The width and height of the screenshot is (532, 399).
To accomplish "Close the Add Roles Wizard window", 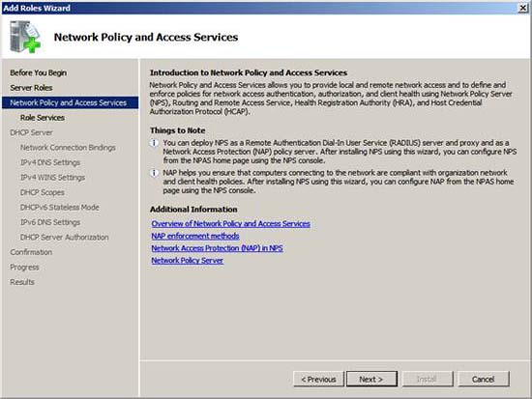I will coord(523,8).
